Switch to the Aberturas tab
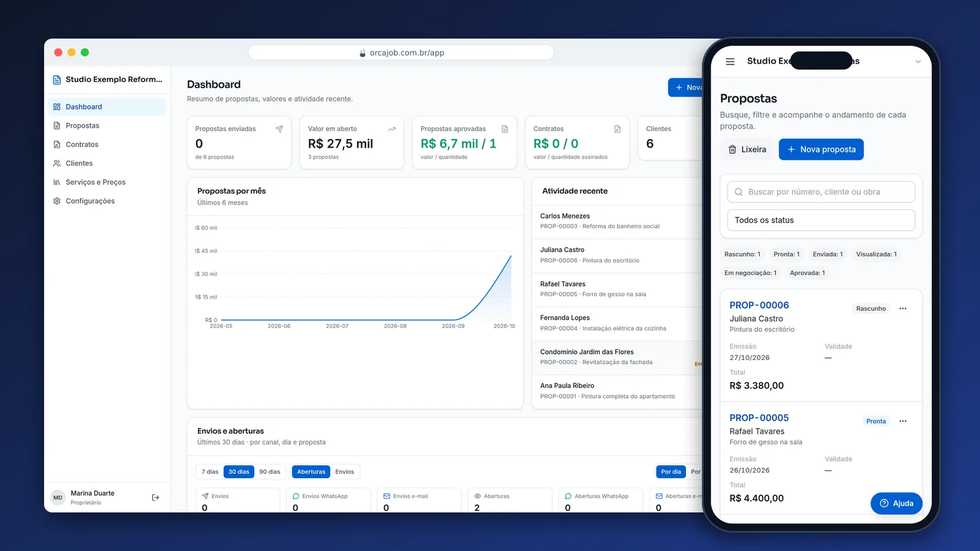This screenshot has width=980, height=551. point(311,471)
